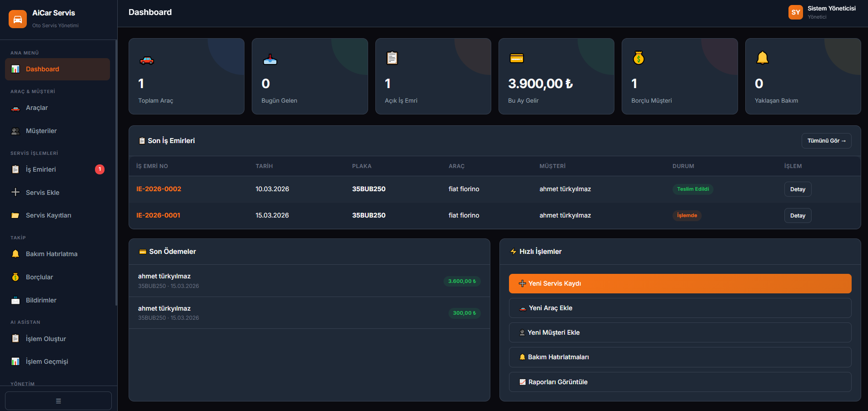Select Dashboard in the sidebar menu

57,69
